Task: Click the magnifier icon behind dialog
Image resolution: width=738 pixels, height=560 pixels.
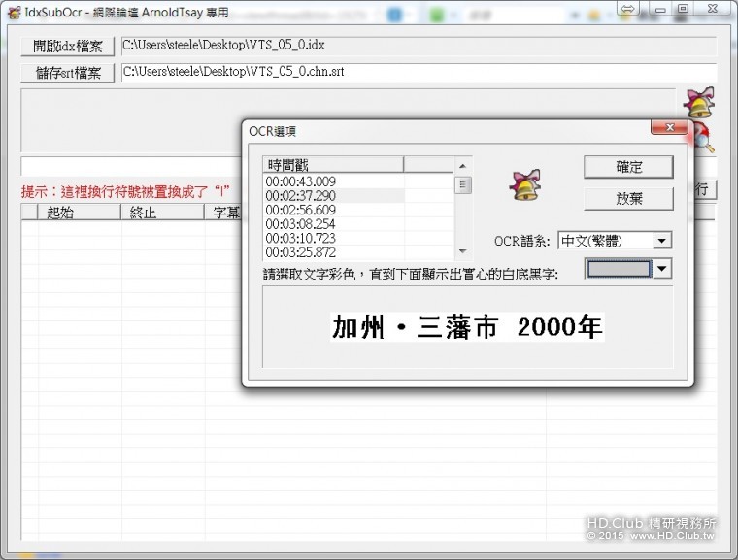Action: pos(704,139)
